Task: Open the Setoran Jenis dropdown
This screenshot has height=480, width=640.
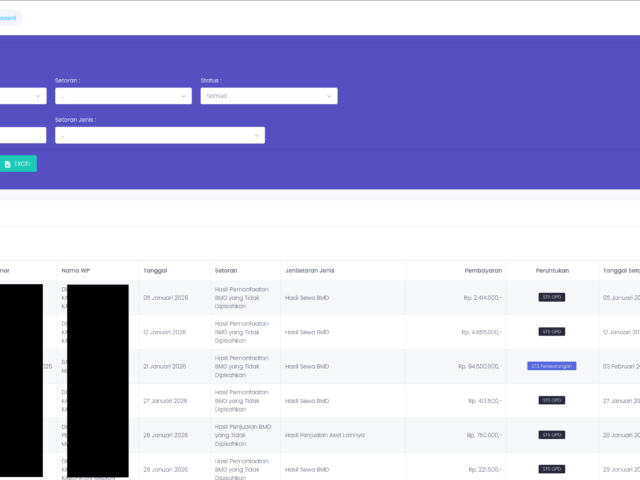Action: click(x=160, y=136)
